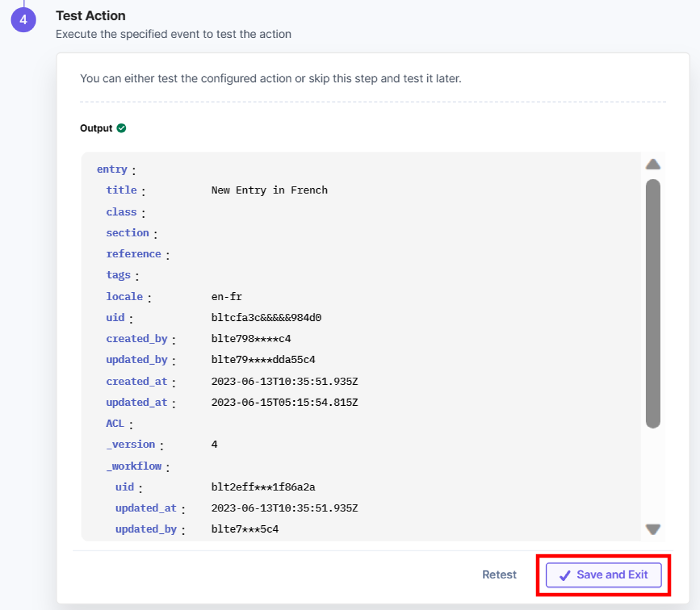Click the green success checkmark beside Output
This screenshot has height=610, width=700.
click(x=121, y=128)
